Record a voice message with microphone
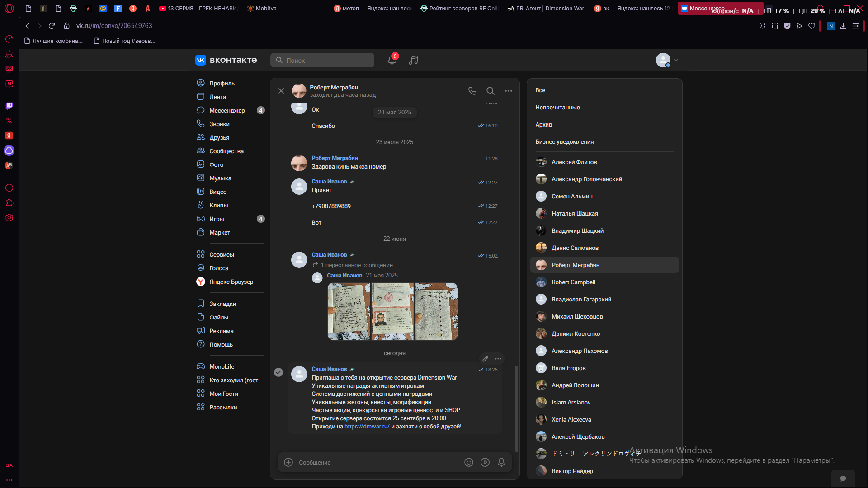Viewport: 868px width, 488px height. (501, 462)
